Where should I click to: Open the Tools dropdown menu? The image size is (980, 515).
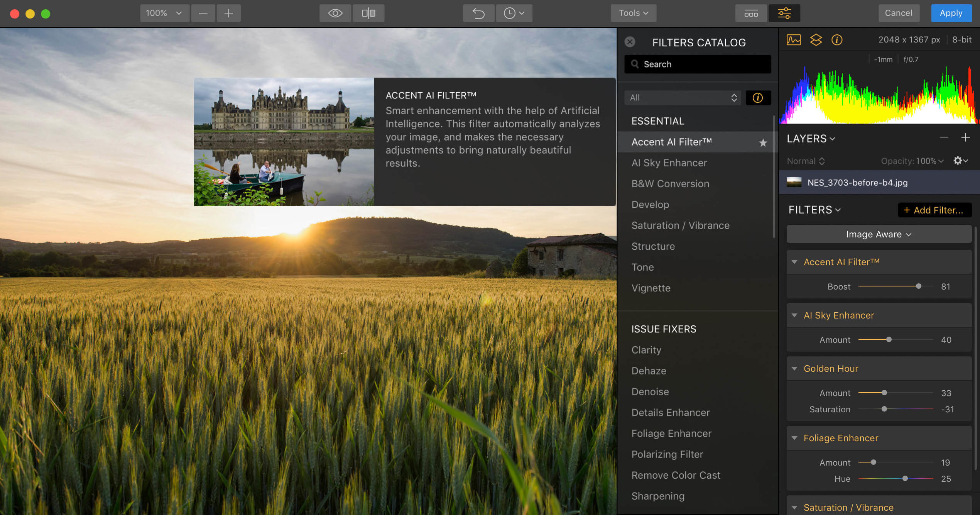coord(633,13)
